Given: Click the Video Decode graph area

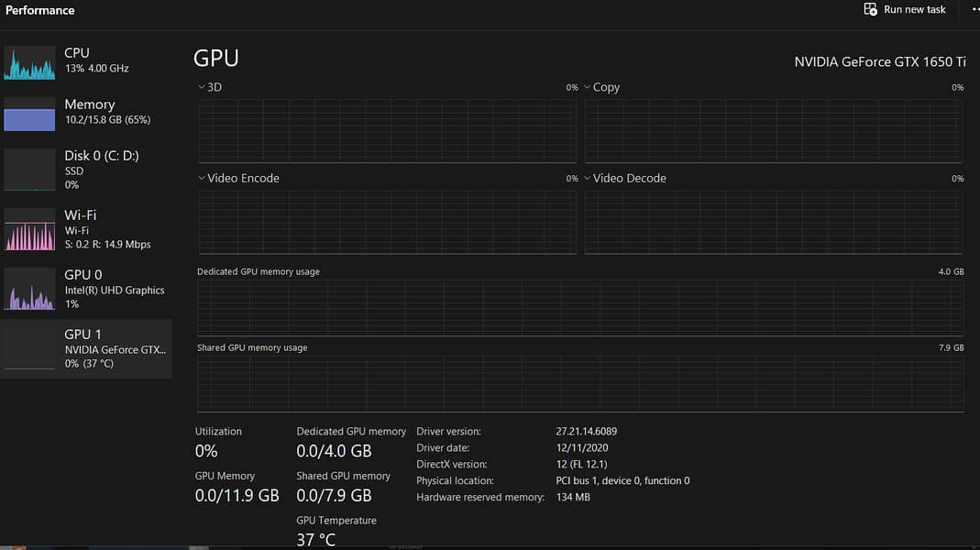Looking at the screenshot, I should 773,222.
